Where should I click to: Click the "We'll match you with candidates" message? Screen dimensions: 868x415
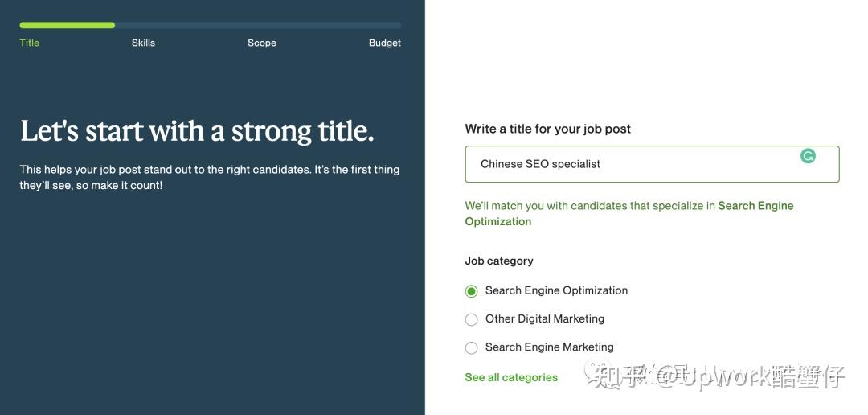[x=589, y=206]
